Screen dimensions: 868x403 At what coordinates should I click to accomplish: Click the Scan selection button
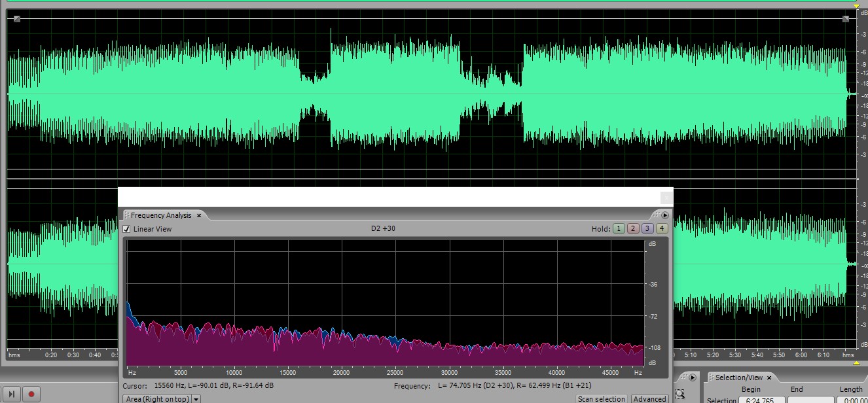tap(601, 399)
